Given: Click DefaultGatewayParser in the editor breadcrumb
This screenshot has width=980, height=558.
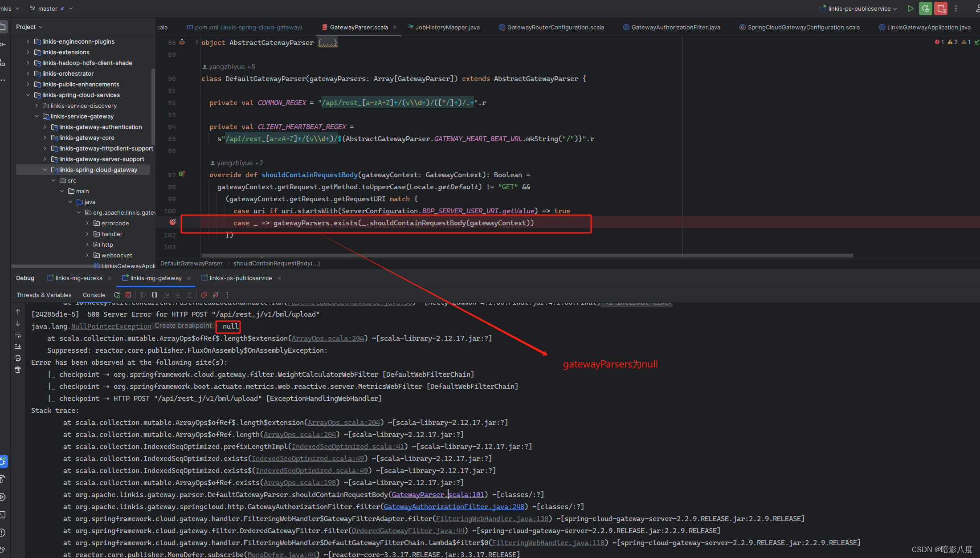Looking at the screenshot, I should [192, 263].
